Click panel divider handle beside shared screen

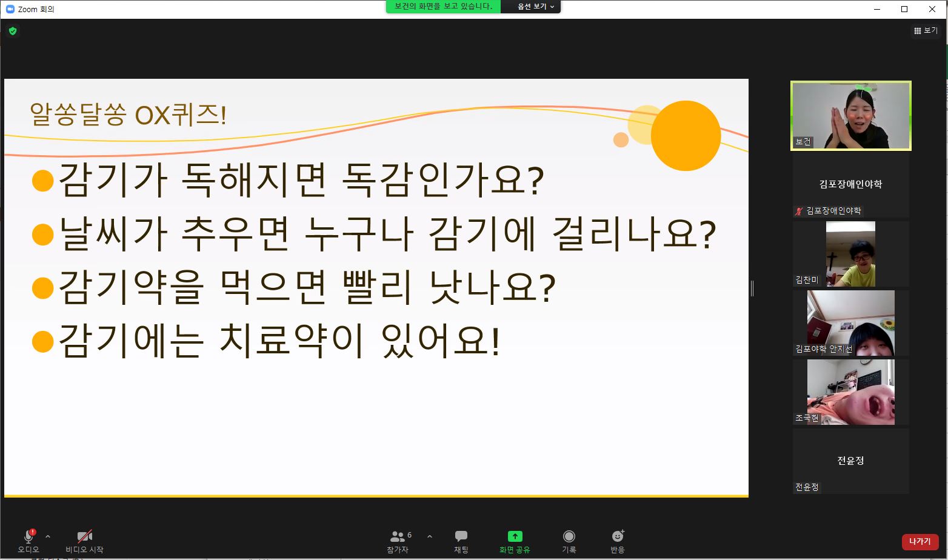click(x=752, y=288)
